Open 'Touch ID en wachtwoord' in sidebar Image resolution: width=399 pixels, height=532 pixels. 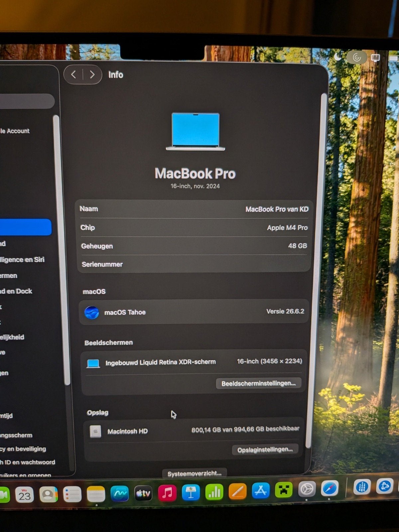pyautogui.click(x=28, y=462)
